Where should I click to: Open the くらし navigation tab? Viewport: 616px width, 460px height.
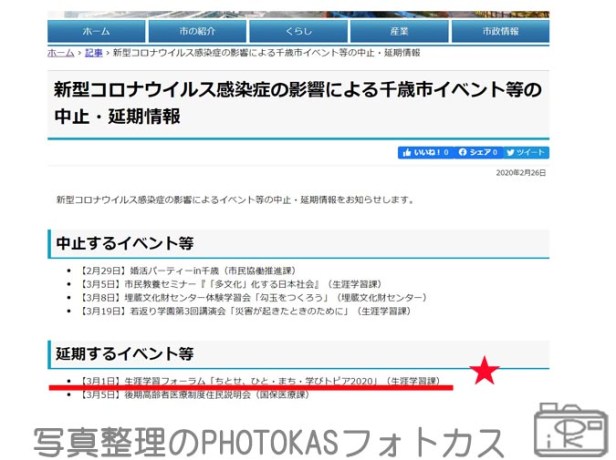[298, 31]
